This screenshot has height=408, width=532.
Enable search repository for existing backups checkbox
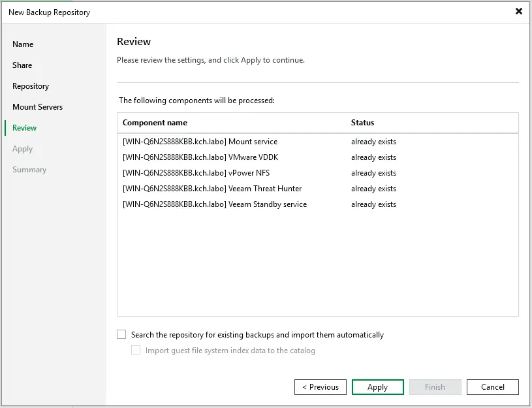pyautogui.click(x=121, y=334)
